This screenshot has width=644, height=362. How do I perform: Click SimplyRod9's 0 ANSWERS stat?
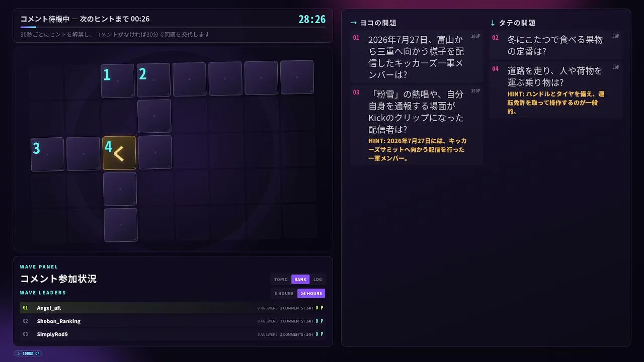[268, 334]
